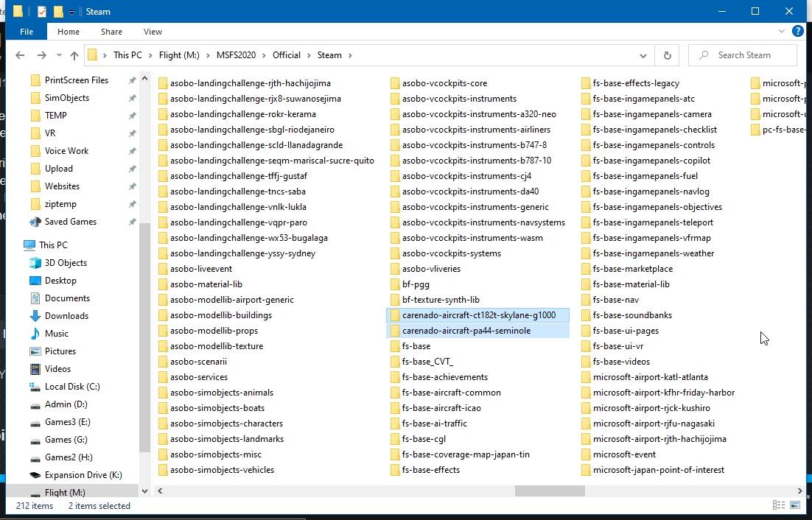Click the 3D Objects folder icon

coord(35,263)
